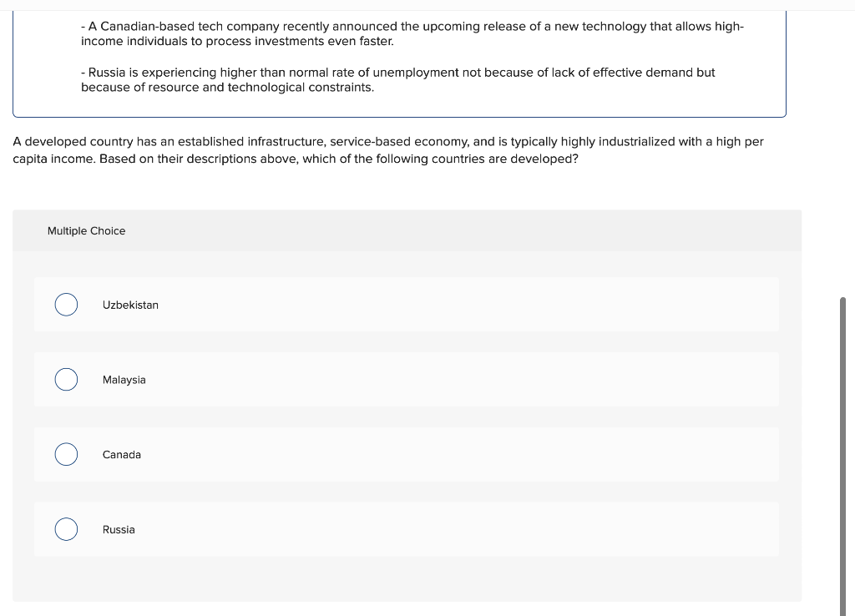Click the Malaysia answer label text

click(124, 380)
